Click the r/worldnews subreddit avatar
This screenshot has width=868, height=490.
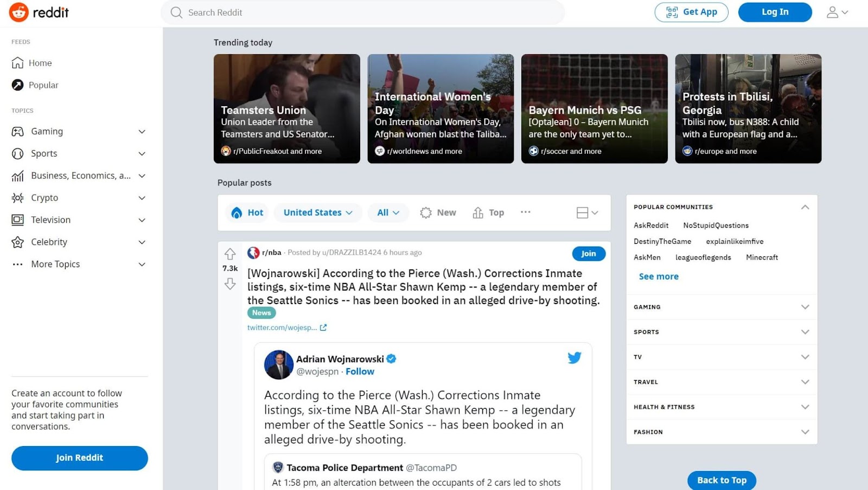380,151
